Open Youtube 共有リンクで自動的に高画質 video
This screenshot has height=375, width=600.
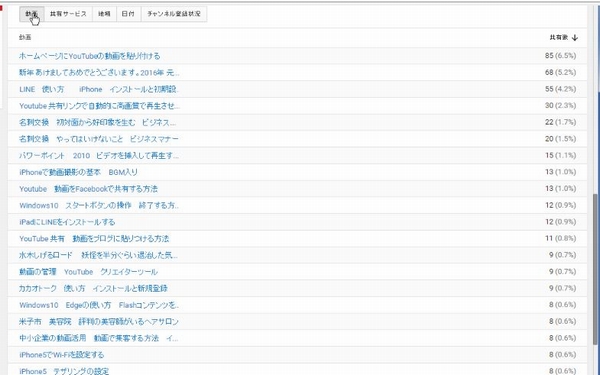[x=99, y=106]
